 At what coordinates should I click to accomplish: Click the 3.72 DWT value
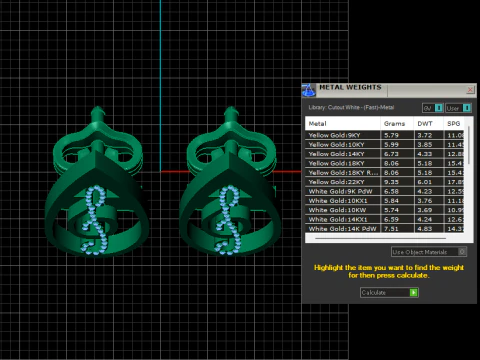tap(425, 135)
